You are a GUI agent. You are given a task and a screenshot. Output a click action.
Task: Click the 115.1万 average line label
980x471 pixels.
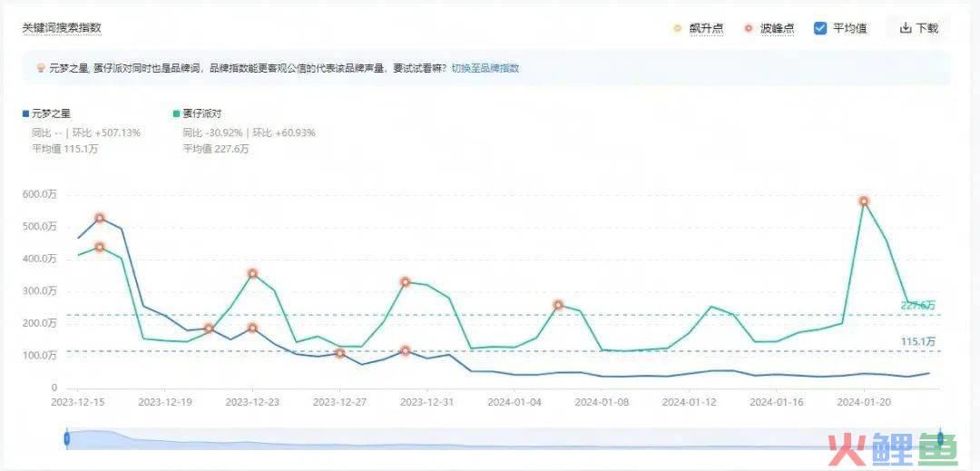(x=918, y=342)
